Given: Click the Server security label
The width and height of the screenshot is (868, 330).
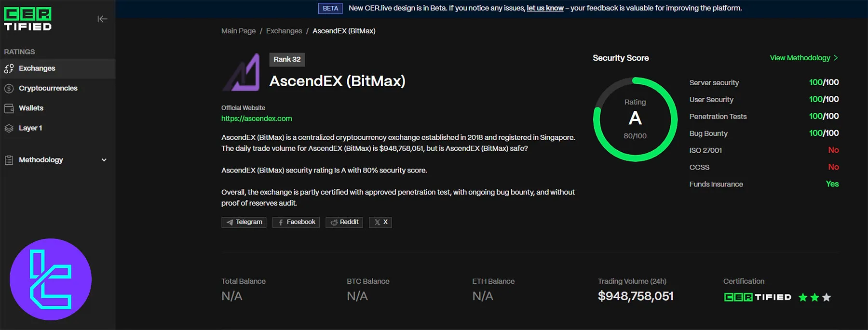Looking at the screenshot, I should [714, 83].
